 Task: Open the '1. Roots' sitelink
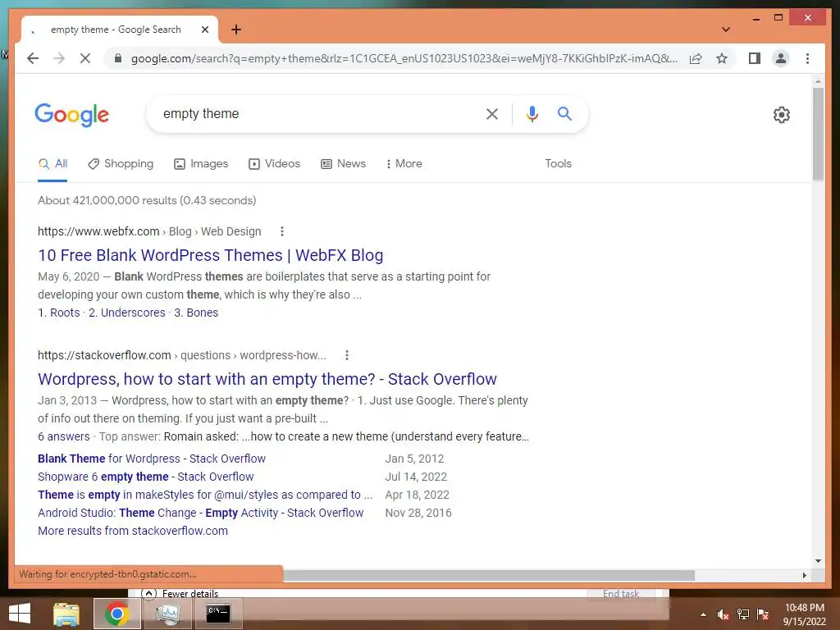pos(59,313)
